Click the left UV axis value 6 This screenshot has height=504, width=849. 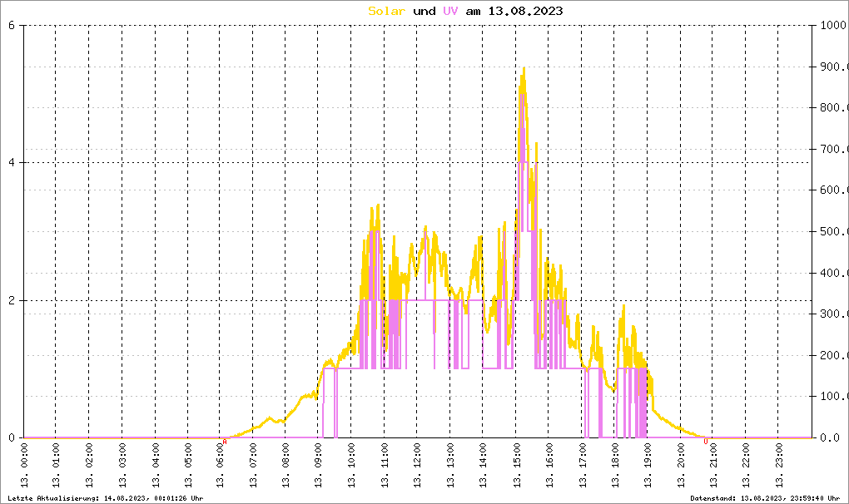pyautogui.click(x=12, y=26)
